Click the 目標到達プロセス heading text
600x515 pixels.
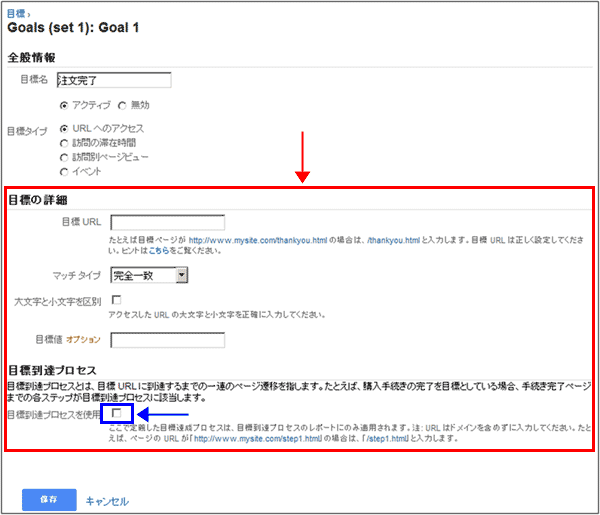tap(52, 370)
